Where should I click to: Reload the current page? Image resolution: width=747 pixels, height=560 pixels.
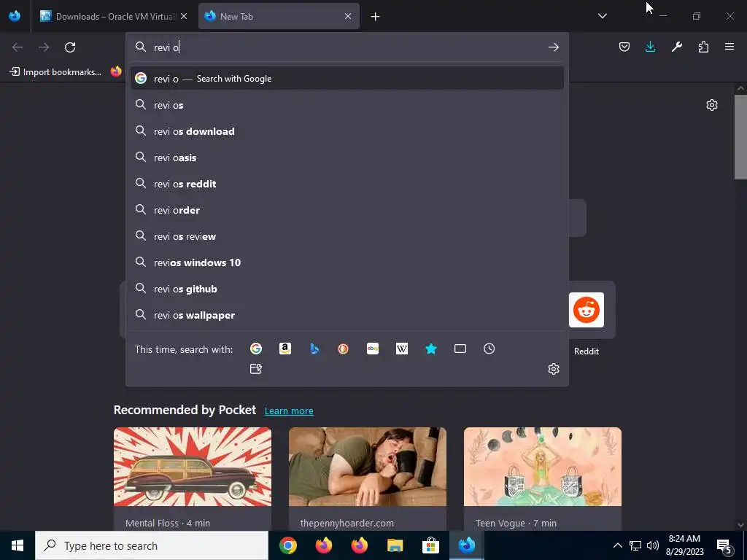(70, 47)
